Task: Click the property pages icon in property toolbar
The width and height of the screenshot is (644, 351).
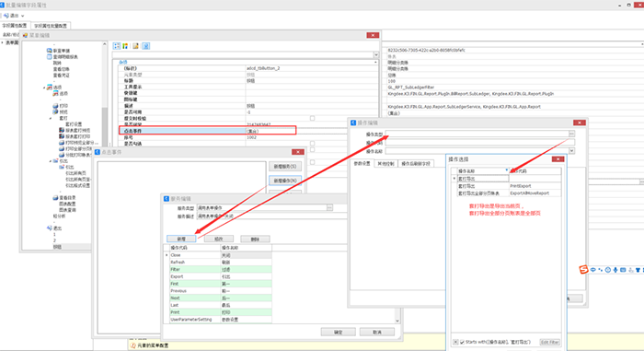Action: 135,46
